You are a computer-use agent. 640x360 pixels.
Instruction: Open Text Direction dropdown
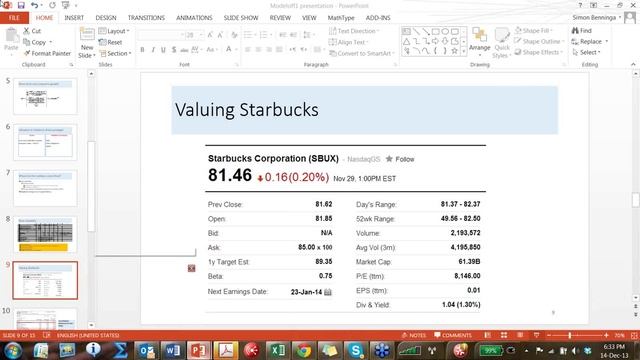coord(354,31)
